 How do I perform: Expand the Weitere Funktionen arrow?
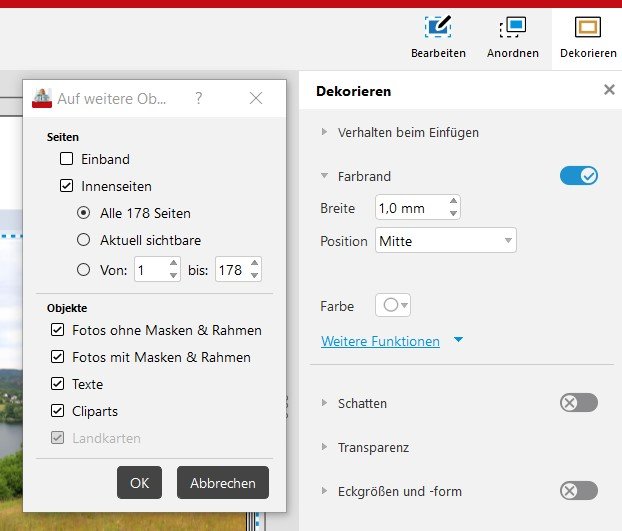tap(459, 339)
